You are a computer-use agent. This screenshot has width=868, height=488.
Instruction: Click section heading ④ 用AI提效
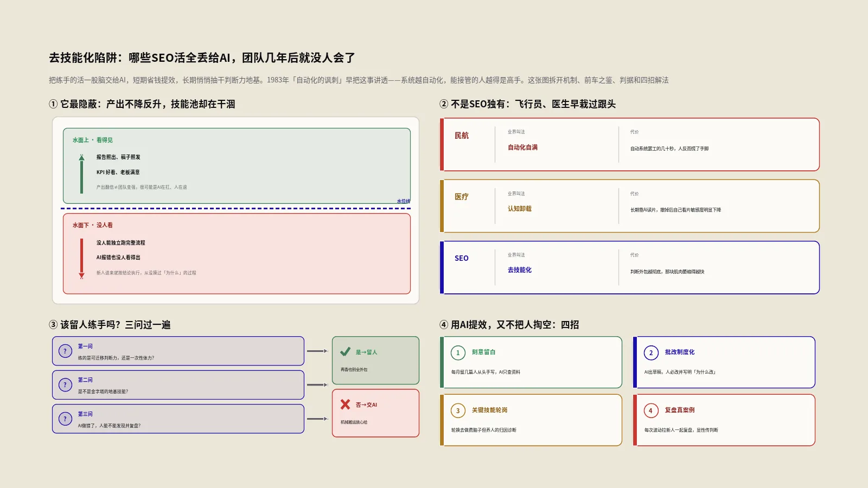509,325
